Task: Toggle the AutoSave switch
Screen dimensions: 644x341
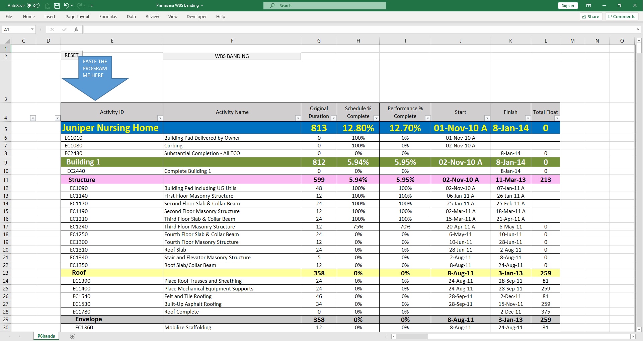Action: coord(33,6)
